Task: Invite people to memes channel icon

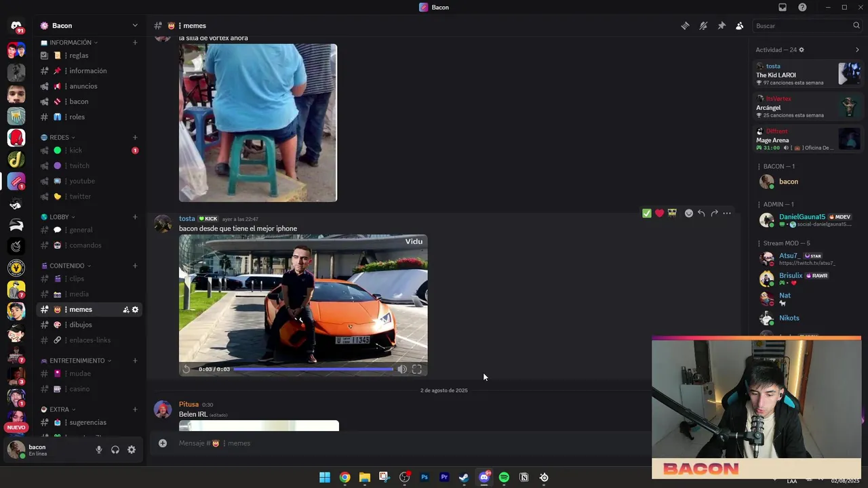Action: 125,310
